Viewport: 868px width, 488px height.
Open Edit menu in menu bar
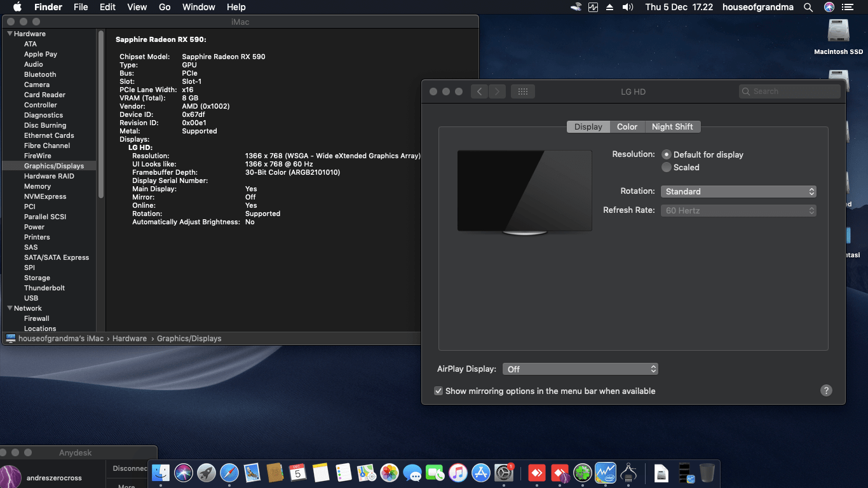click(x=107, y=7)
